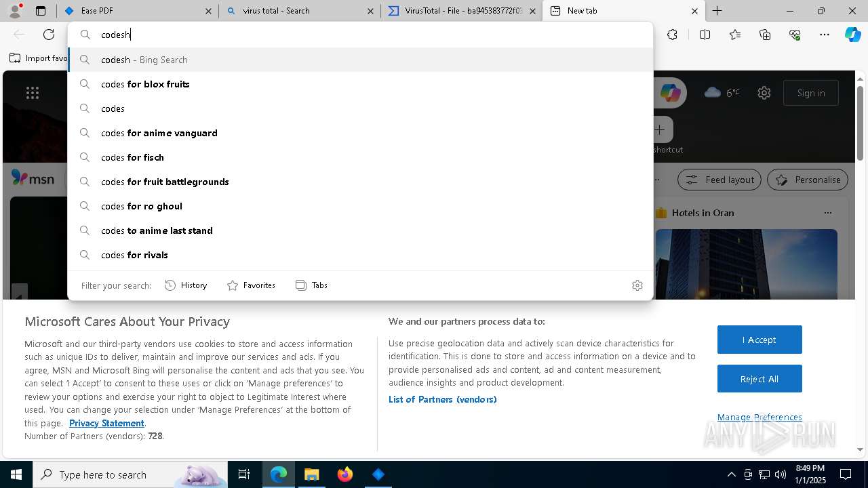Open the Manage Preferences link
The image size is (868, 488).
[759, 417]
